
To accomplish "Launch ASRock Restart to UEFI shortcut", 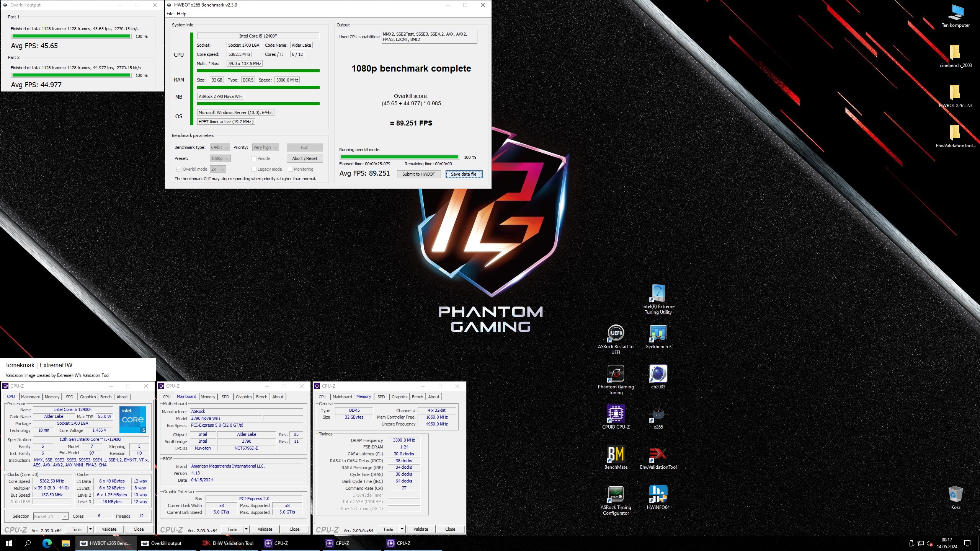I will (x=616, y=339).
